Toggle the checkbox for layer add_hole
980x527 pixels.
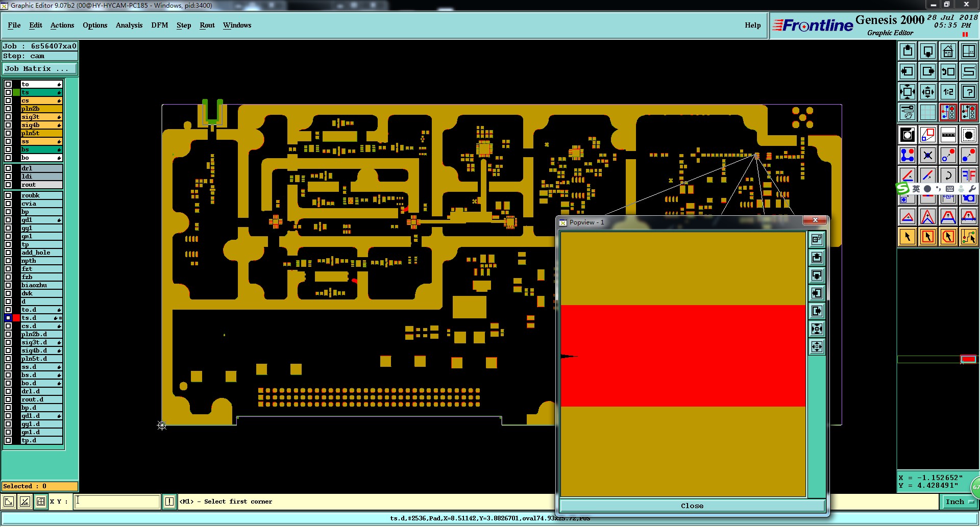pos(8,253)
